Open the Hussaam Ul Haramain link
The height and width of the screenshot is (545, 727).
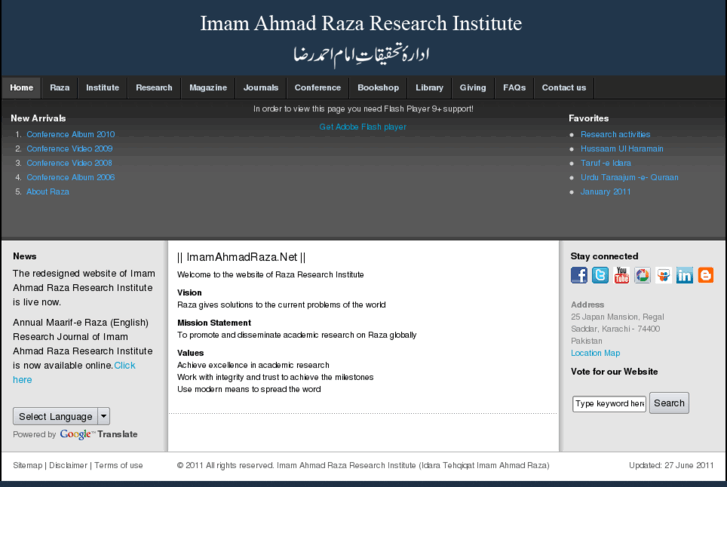622,148
